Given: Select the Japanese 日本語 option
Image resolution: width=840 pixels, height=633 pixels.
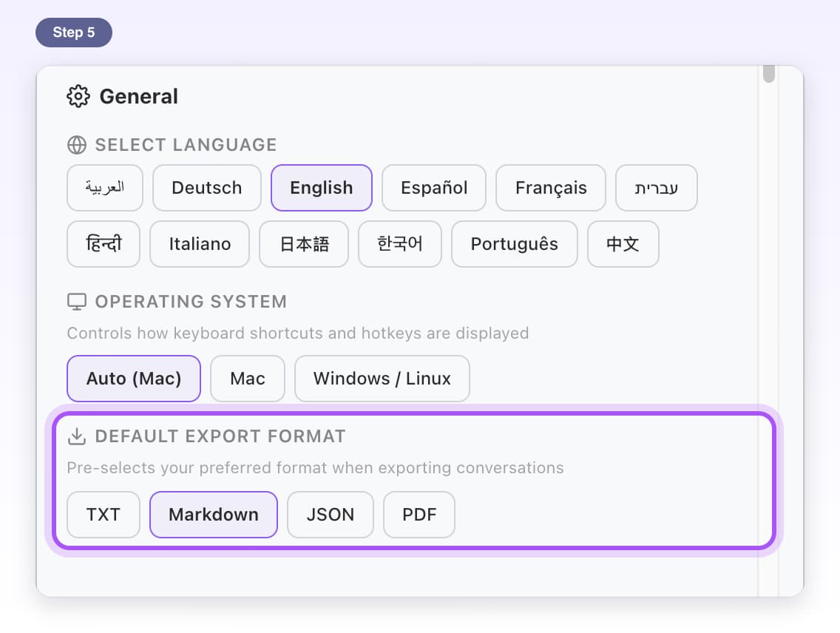Looking at the screenshot, I should point(304,244).
